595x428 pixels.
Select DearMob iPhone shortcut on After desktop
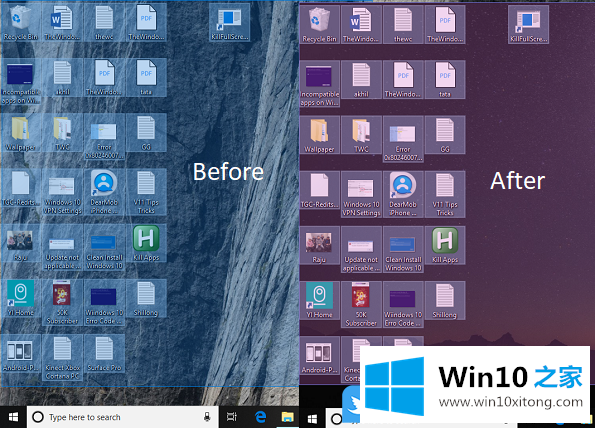403,194
